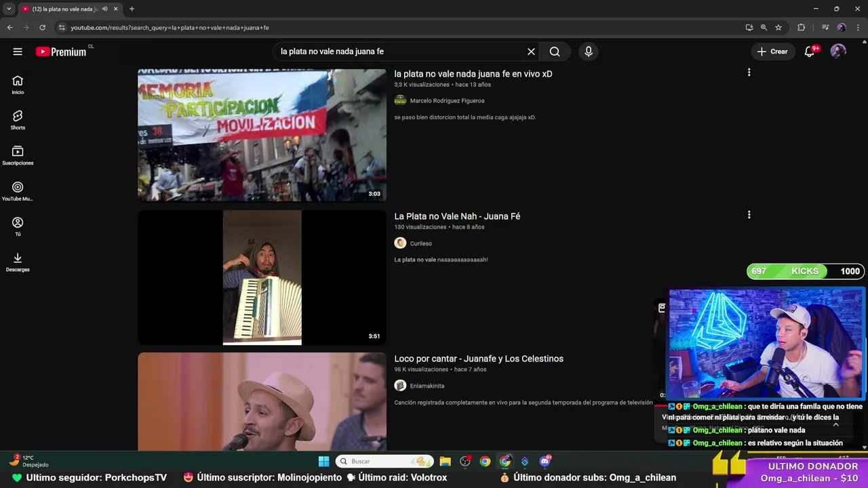Open Descargas in the sidebar
Screen dimensions: 868x488
(18, 262)
